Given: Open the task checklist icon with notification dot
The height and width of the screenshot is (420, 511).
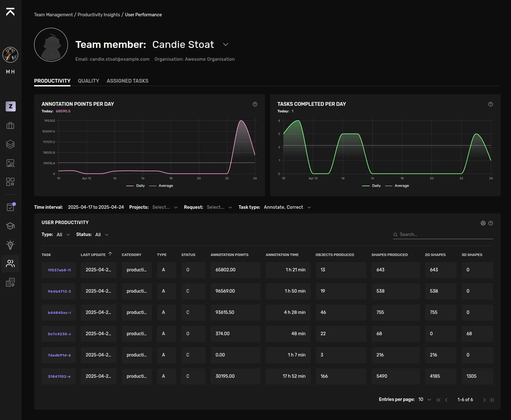Looking at the screenshot, I should 11,207.
